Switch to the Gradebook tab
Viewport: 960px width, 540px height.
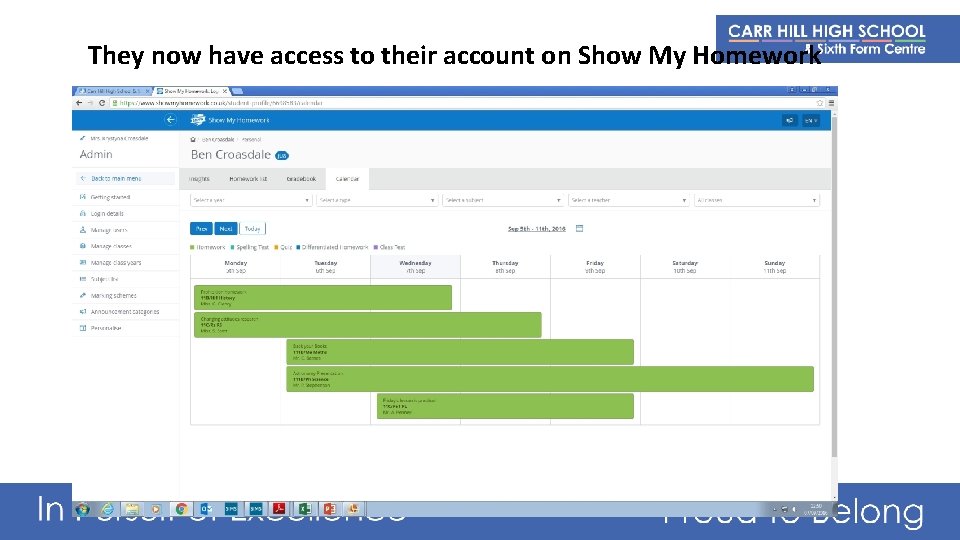(301, 179)
